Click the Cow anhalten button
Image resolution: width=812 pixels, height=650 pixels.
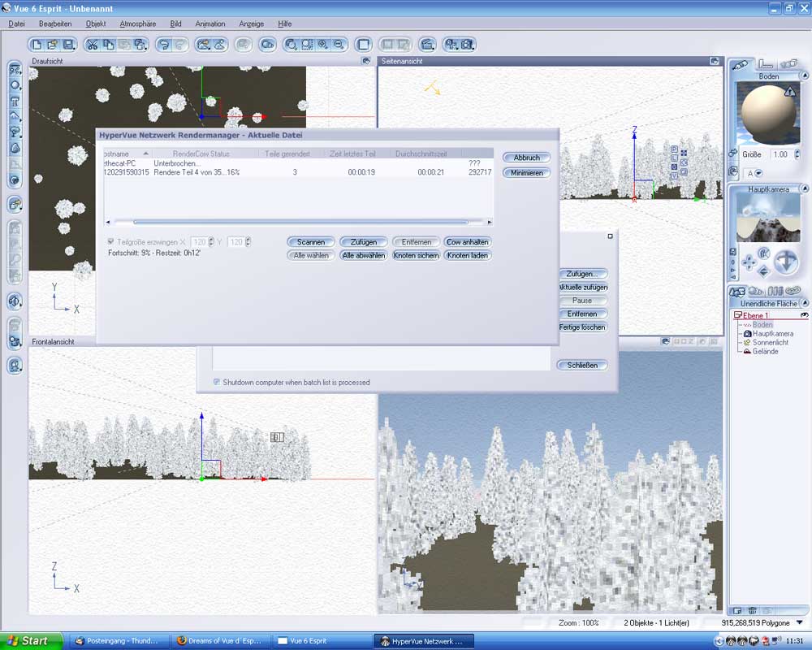(x=467, y=242)
